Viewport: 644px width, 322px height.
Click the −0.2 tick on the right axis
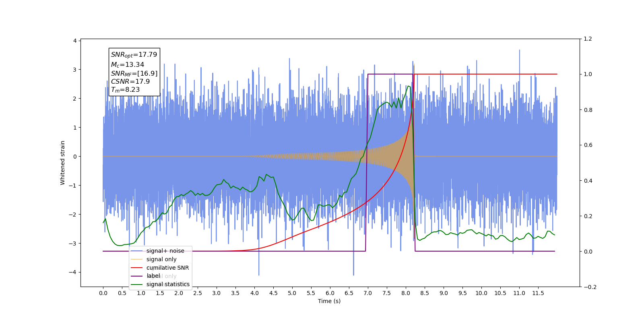tap(590, 287)
